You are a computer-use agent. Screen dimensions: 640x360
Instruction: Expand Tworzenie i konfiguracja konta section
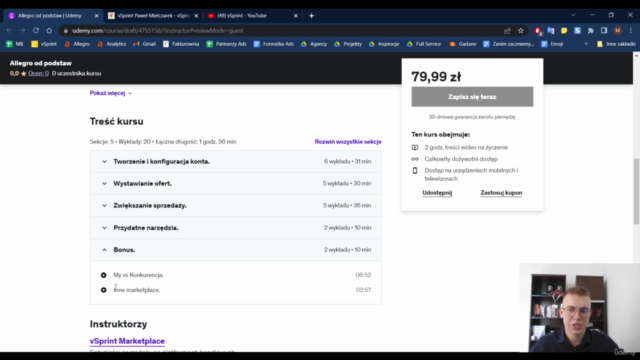pyautogui.click(x=236, y=162)
